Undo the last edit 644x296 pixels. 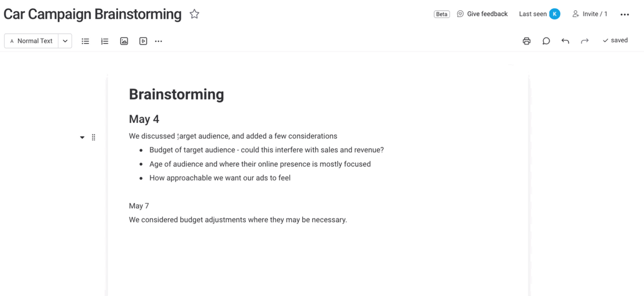pyautogui.click(x=565, y=41)
